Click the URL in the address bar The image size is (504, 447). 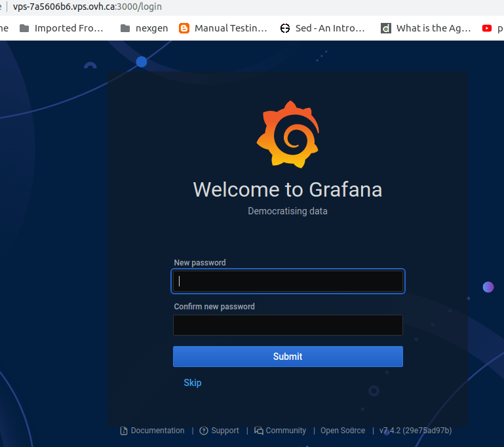[87, 7]
